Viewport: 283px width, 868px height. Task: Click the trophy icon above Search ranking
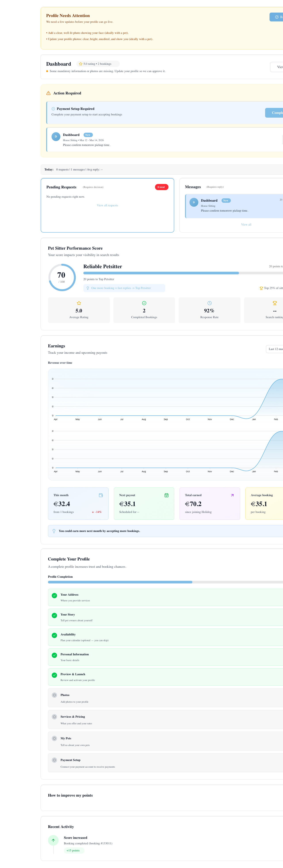click(x=275, y=303)
